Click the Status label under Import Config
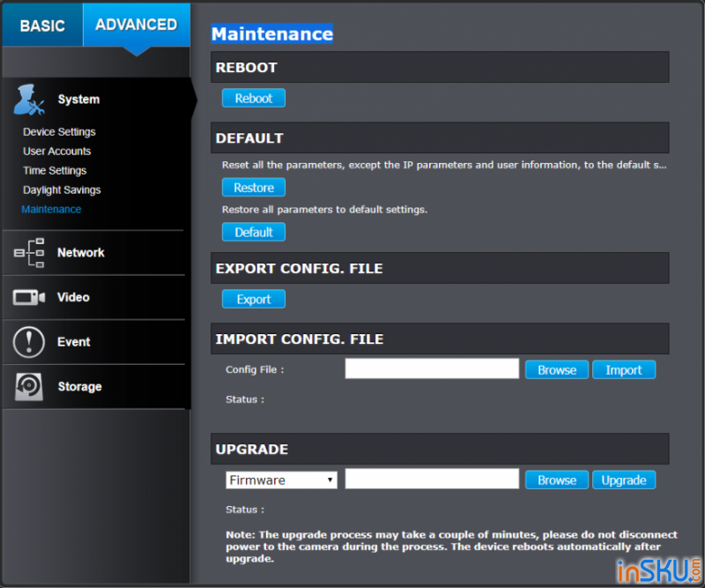 point(245,399)
